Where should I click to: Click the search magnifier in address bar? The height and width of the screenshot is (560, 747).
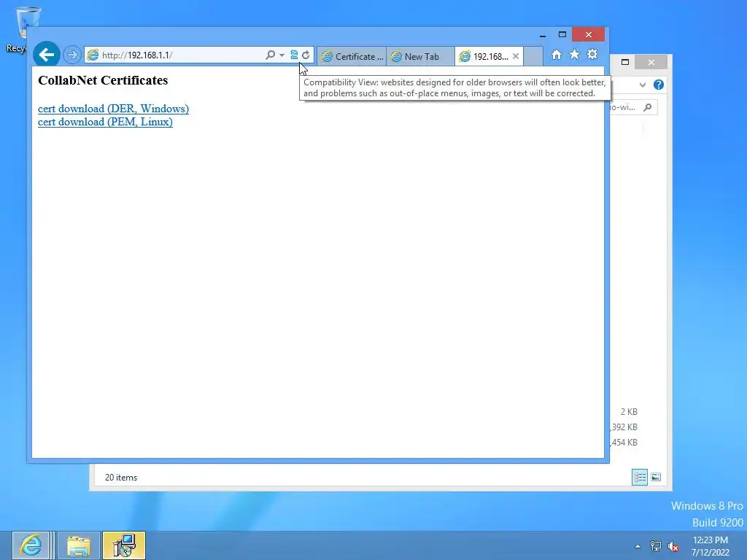[x=270, y=55]
